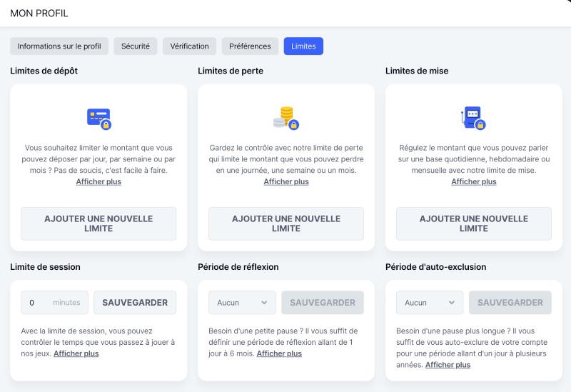Select the Limites tab

[303, 46]
